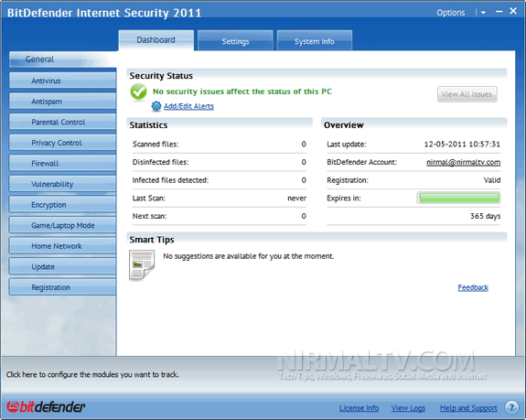Open Privacy Control module
Screen dimensions: 526x420
pos(62,143)
